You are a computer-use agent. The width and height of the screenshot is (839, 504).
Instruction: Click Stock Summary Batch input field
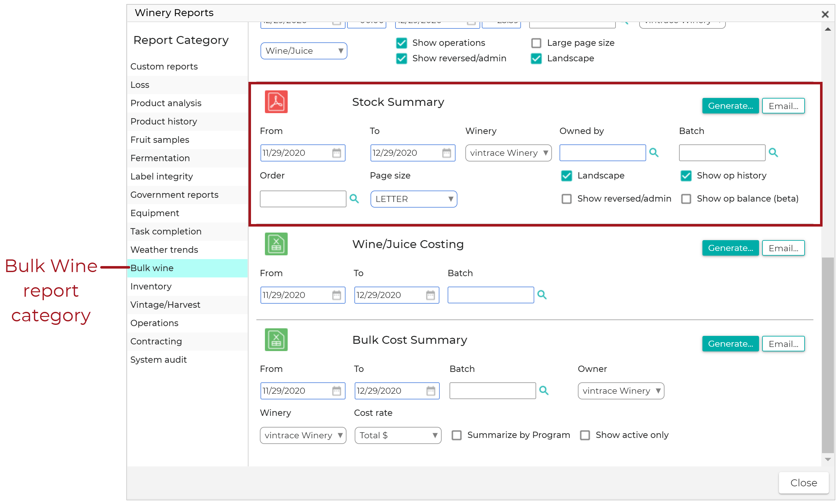(722, 153)
